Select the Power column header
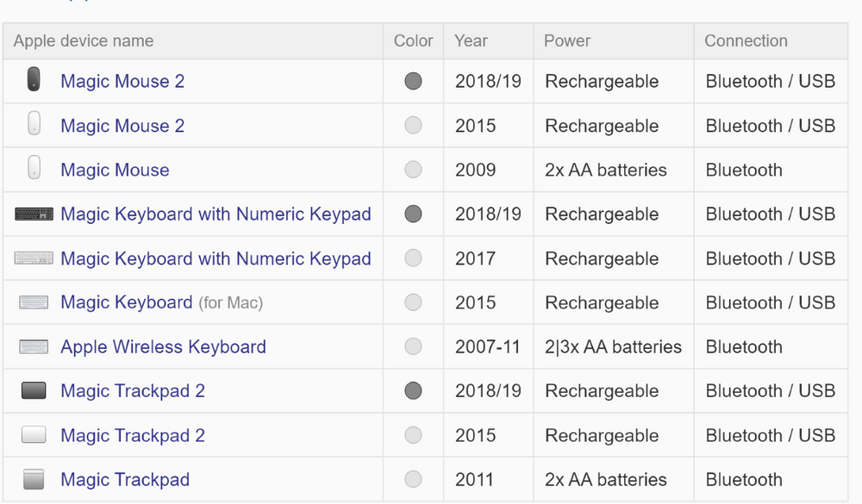Screen dimensions: 862x504 (565, 40)
